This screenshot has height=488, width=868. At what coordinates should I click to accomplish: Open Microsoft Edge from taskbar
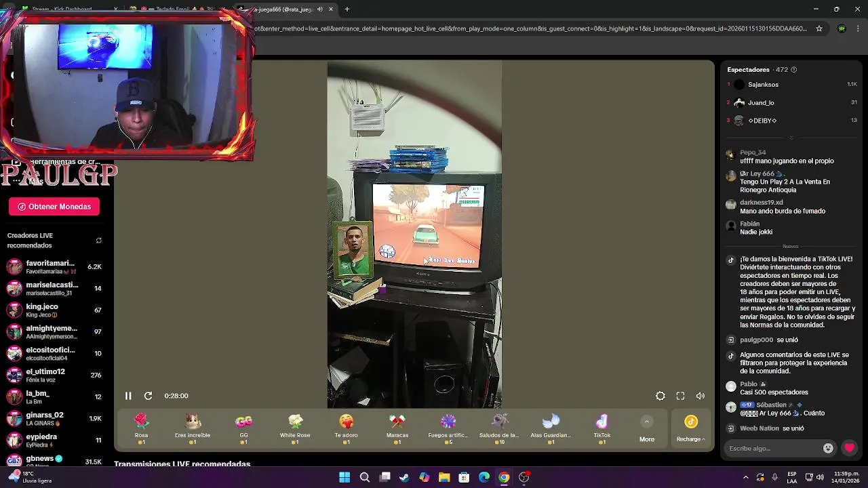(484, 477)
